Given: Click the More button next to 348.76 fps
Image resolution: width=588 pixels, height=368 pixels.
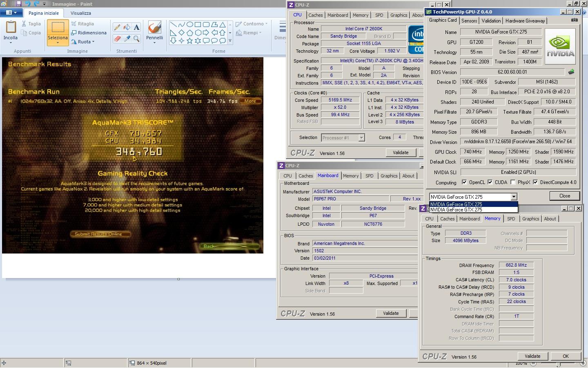Looking at the screenshot, I should point(250,101).
